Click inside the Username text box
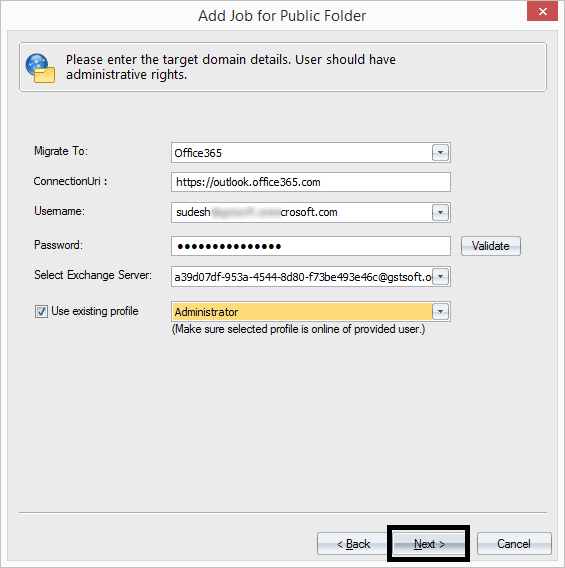Viewport: 565px width, 568px height. click(x=302, y=212)
